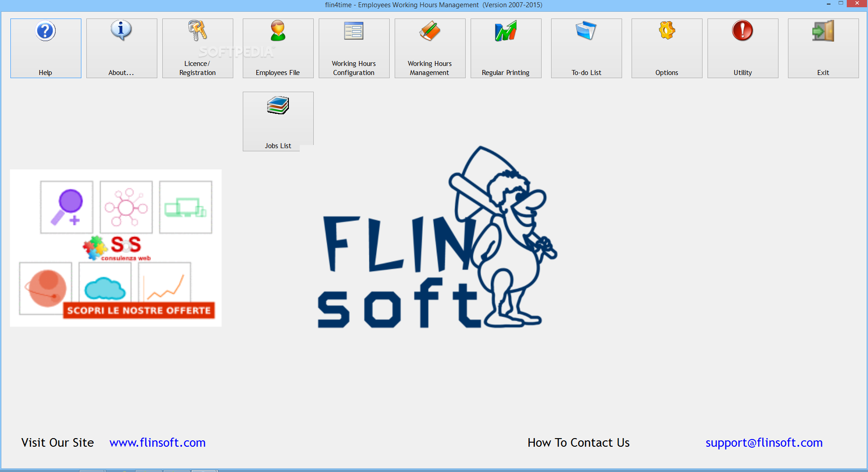The image size is (868, 472).
Task: Click the About... info icon button
Action: pyautogui.click(x=122, y=48)
